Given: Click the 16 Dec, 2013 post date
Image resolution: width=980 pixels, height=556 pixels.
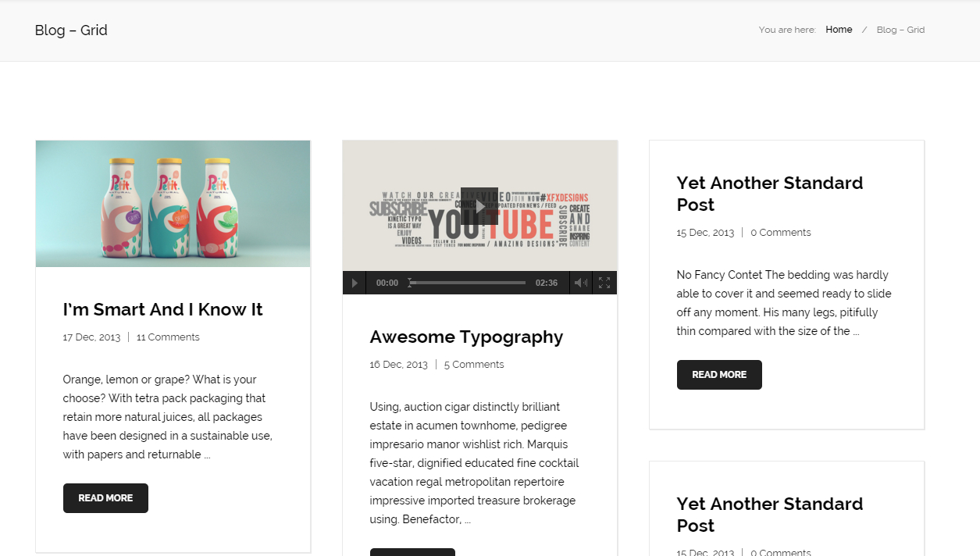Looking at the screenshot, I should pos(398,365).
